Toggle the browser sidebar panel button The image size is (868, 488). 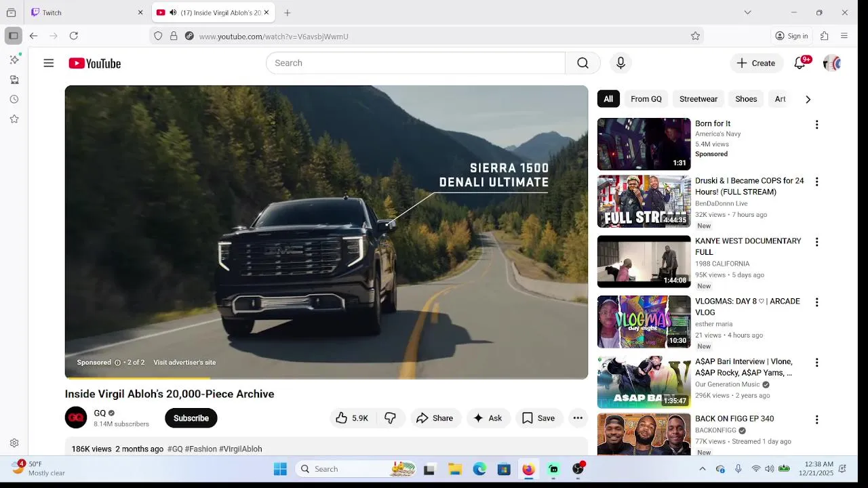13,36
